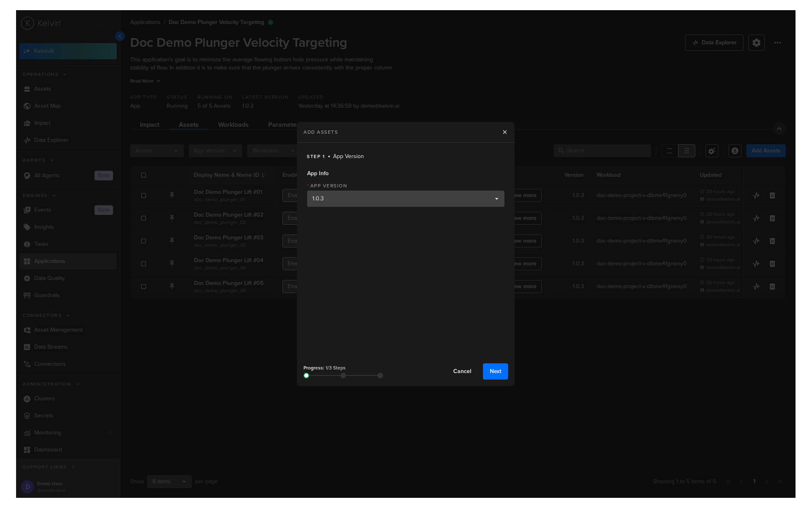Open the Data Quality gear icon
Image resolution: width=812 pixels, height=508 pixels.
click(x=27, y=278)
